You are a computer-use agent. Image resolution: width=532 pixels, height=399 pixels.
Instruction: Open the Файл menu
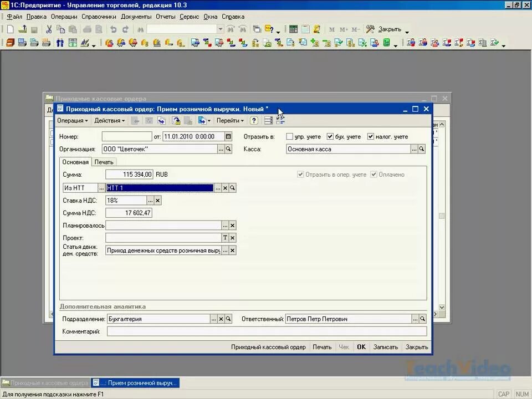tap(14, 17)
